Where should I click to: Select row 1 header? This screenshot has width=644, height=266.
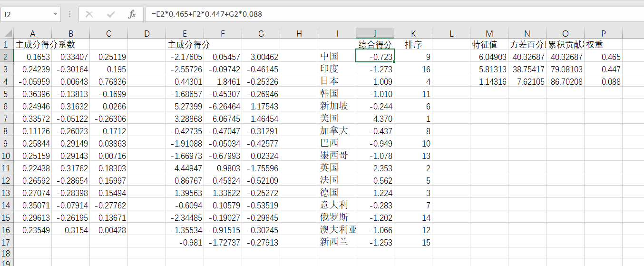6,45
